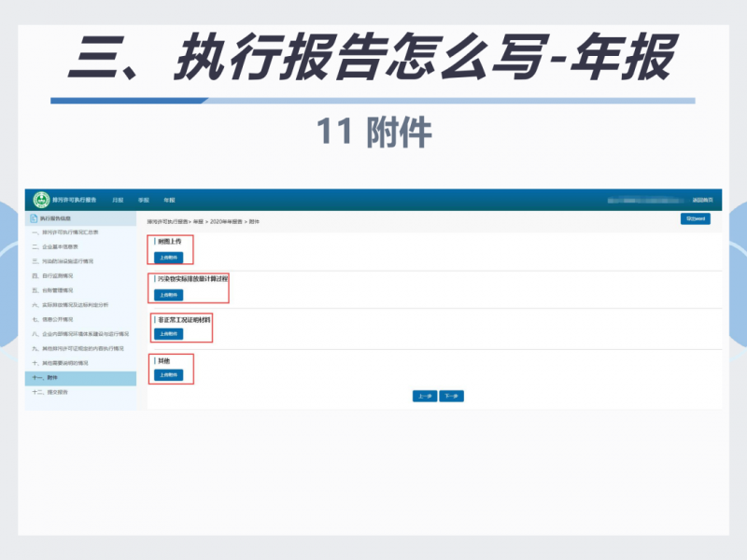The image size is (747, 560).
Task: Open the 年报 tab in header
Action: tap(169, 200)
